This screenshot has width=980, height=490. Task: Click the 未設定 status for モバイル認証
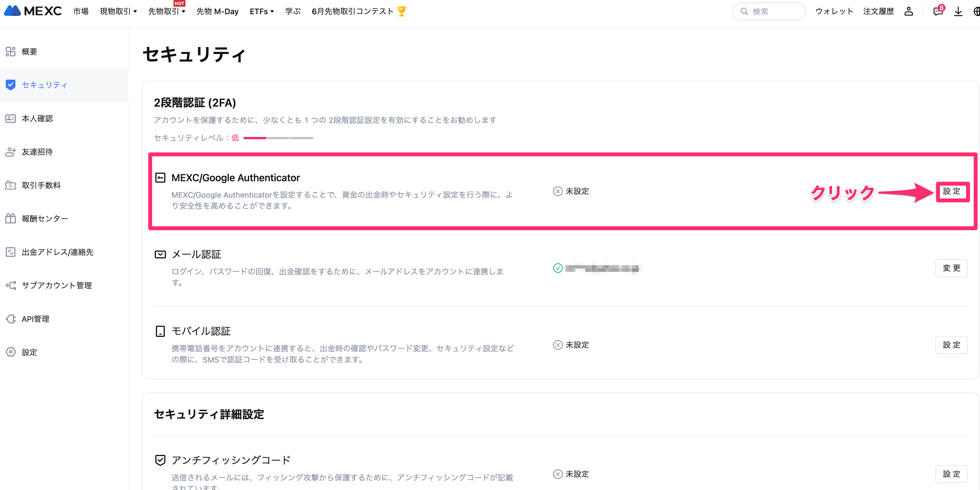click(571, 345)
